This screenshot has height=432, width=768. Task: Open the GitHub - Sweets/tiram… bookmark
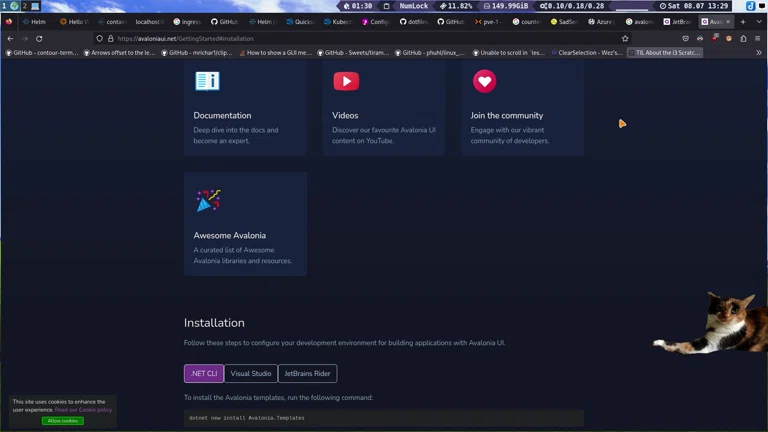[x=353, y=52]
